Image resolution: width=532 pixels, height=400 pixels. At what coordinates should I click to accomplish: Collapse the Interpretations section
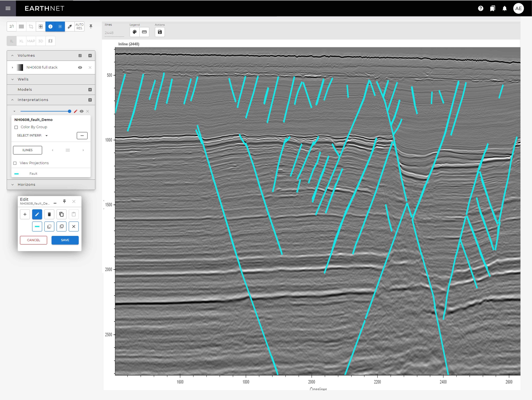12,100
